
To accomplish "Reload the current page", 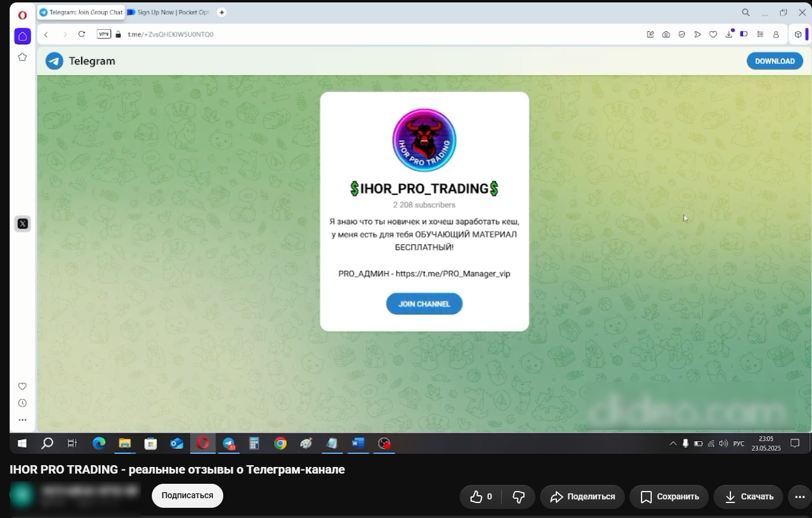I will click(82, 34).
